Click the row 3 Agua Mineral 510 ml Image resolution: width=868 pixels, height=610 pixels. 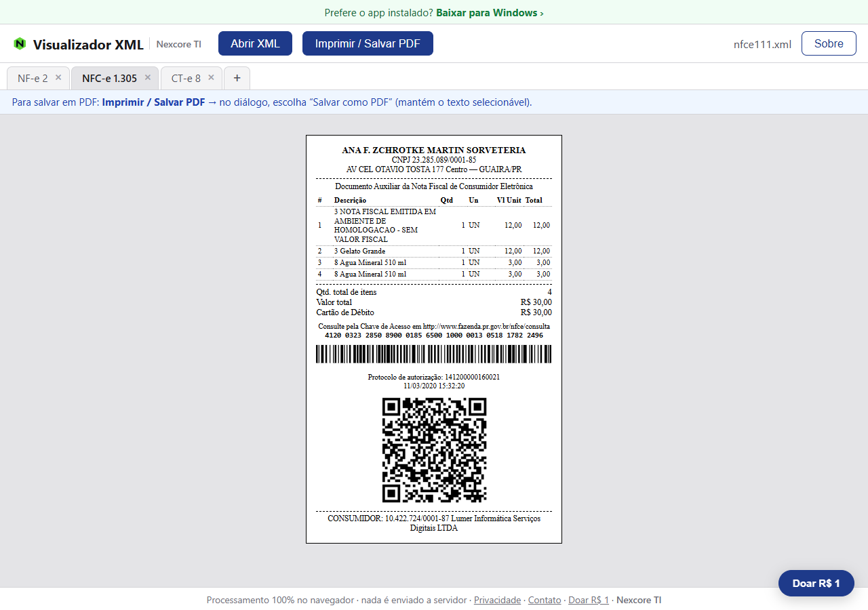click(434, 262)
